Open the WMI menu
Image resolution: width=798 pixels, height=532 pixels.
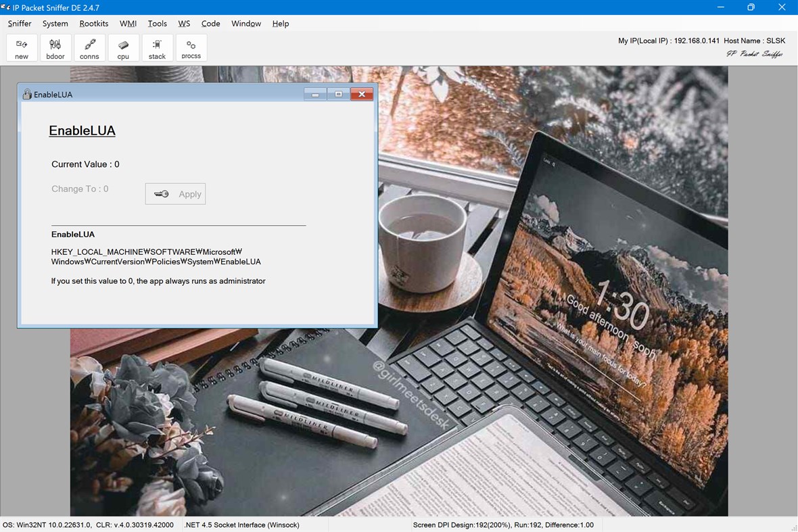128,24
